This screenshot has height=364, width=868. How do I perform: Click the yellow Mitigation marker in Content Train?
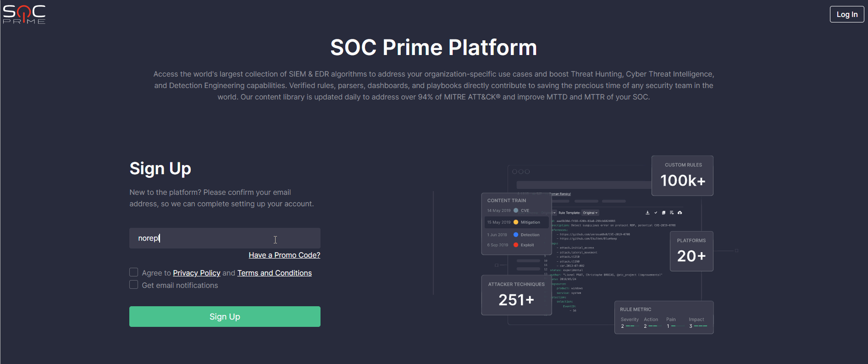click(515, 222)
